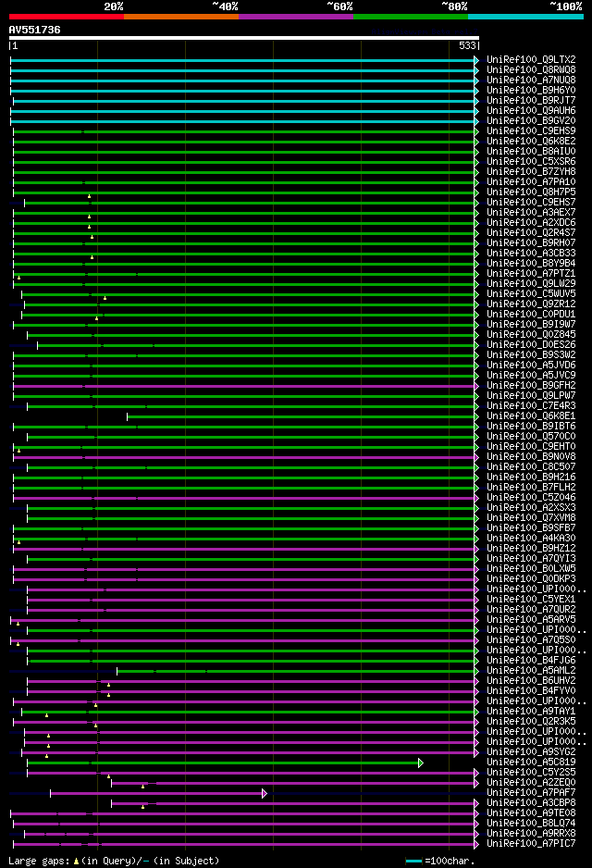The width and height of the screenshot is (592, 868).
Task: Select the label UniRef100_C9EHS7
Action: 531,202
